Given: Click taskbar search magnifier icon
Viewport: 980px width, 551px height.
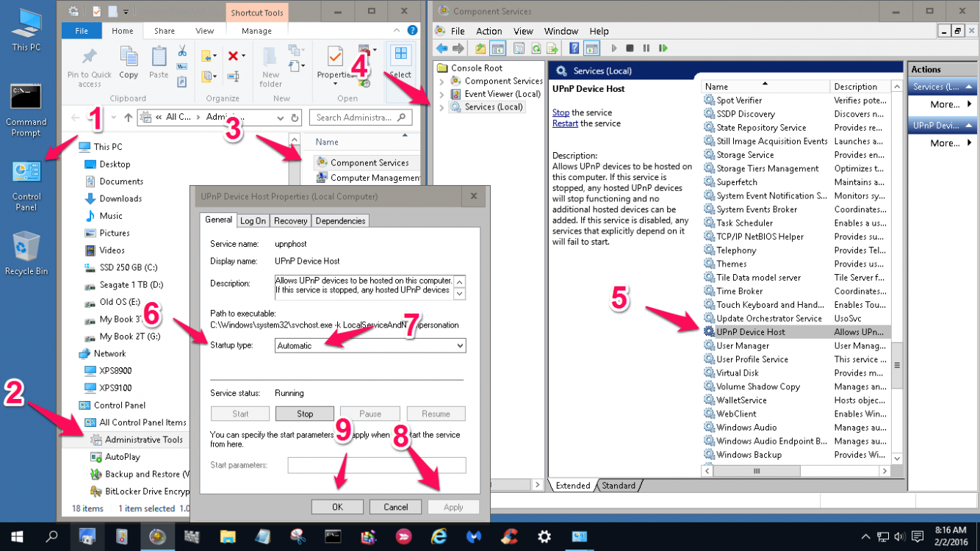Looking at the screenshot, I should pyautogui.click(x=51, y=536).
